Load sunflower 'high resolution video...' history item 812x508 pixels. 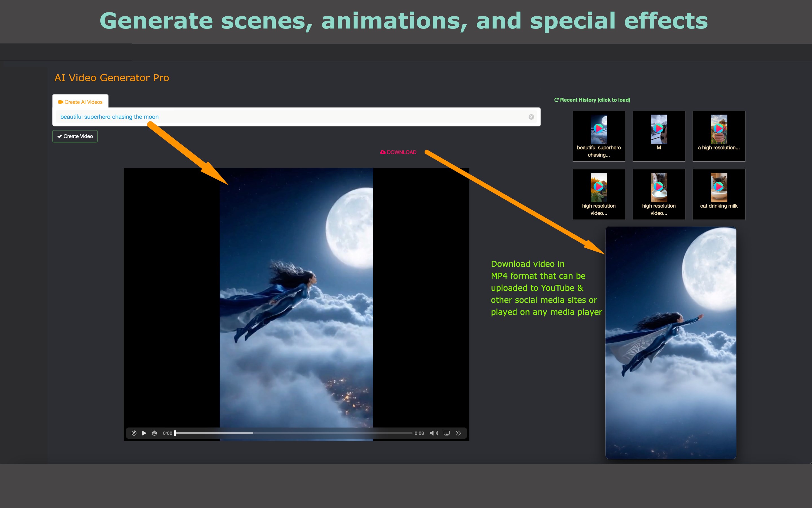coord(599,194)
